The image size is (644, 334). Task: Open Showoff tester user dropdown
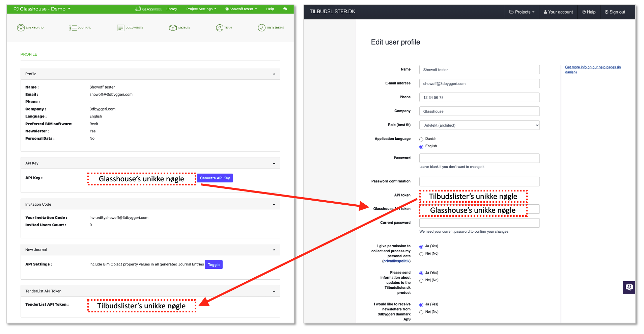pos(241,9)
